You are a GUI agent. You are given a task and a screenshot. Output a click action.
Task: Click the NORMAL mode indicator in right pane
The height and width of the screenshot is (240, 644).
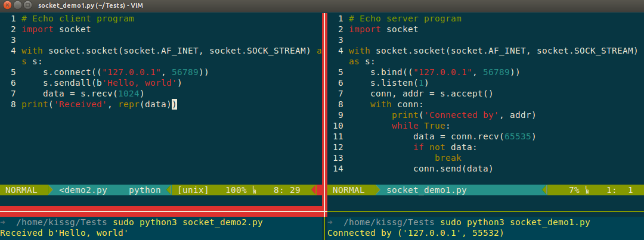[348, 190]
